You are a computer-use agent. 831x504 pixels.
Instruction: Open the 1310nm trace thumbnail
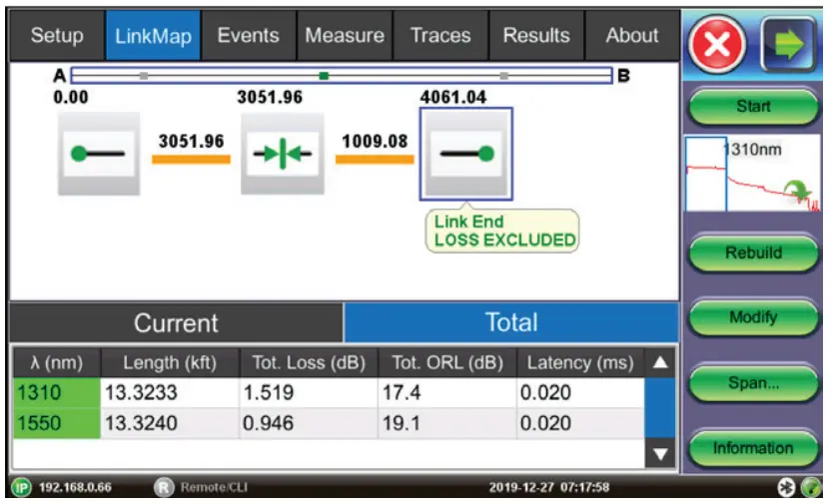[x=752, y=174]
